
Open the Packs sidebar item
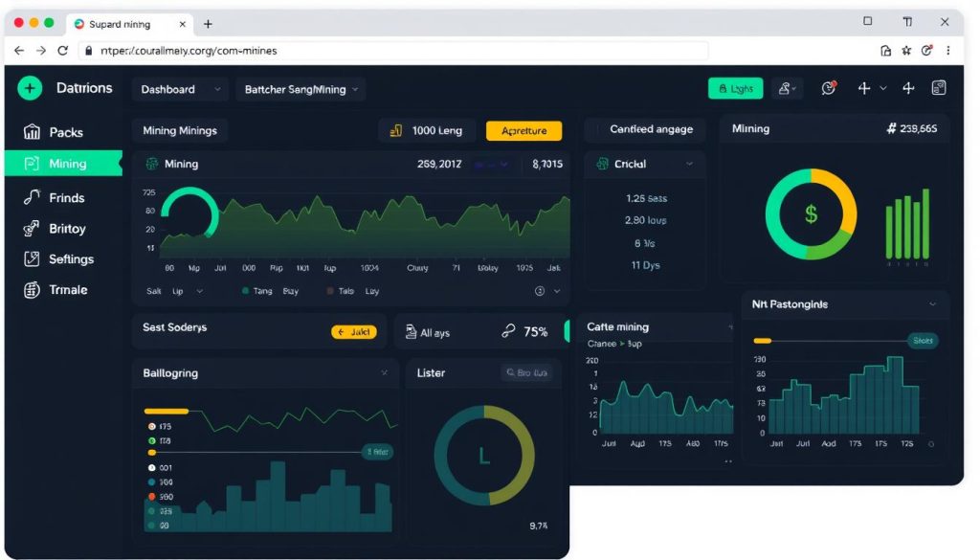tap(54, 132)
